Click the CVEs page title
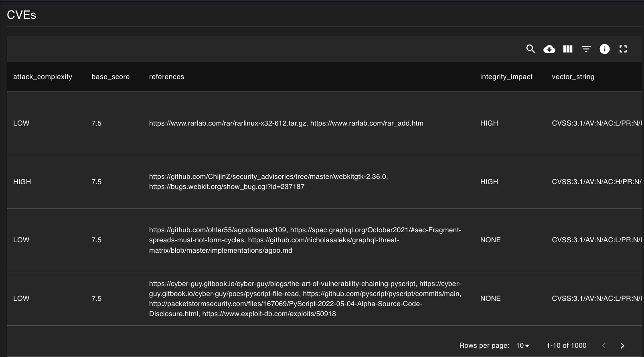The width and height of the screenshot is (644, 357). click(22, 15)
